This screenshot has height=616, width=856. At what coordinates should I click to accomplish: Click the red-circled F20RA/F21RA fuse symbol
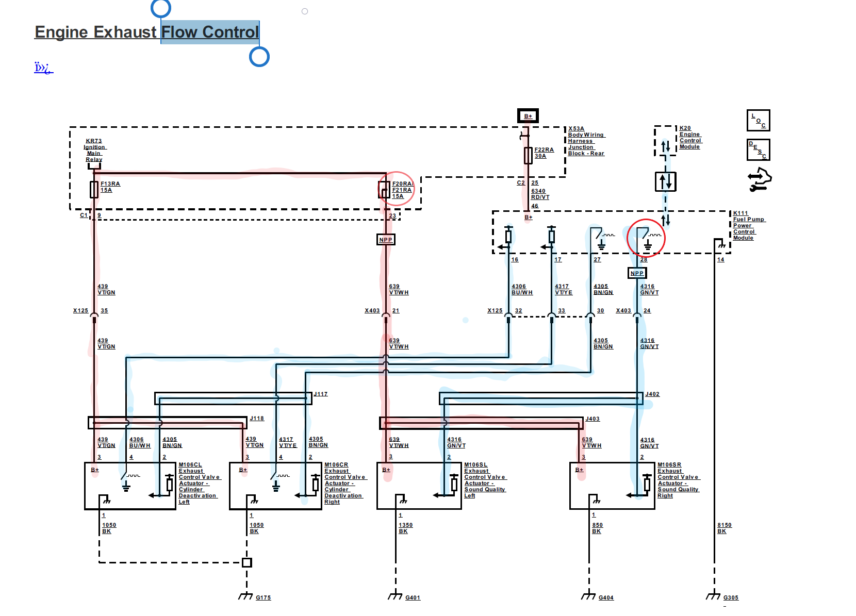384,190
